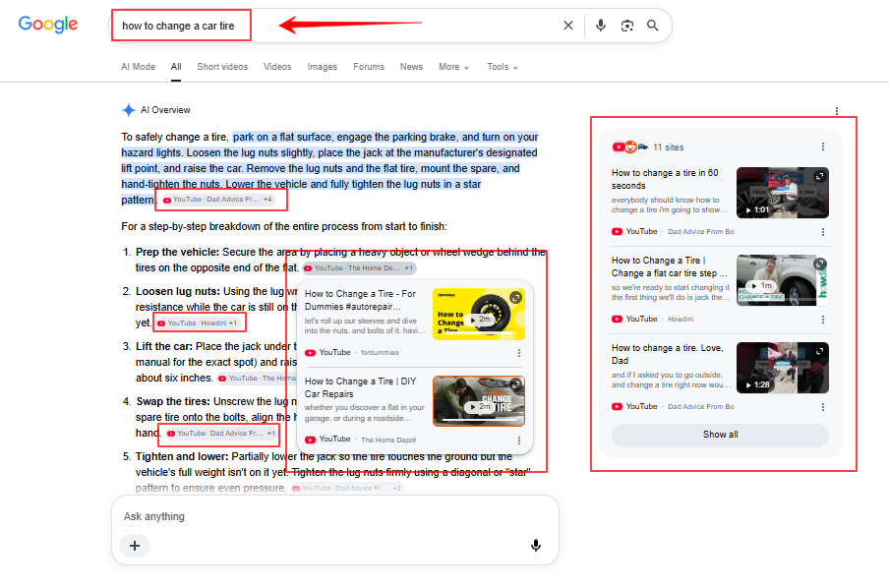The height and width of the screenshot is (588, 889).
Task: Open three-dot menu beside 11 sites
Action: click(x=823, y=147)
